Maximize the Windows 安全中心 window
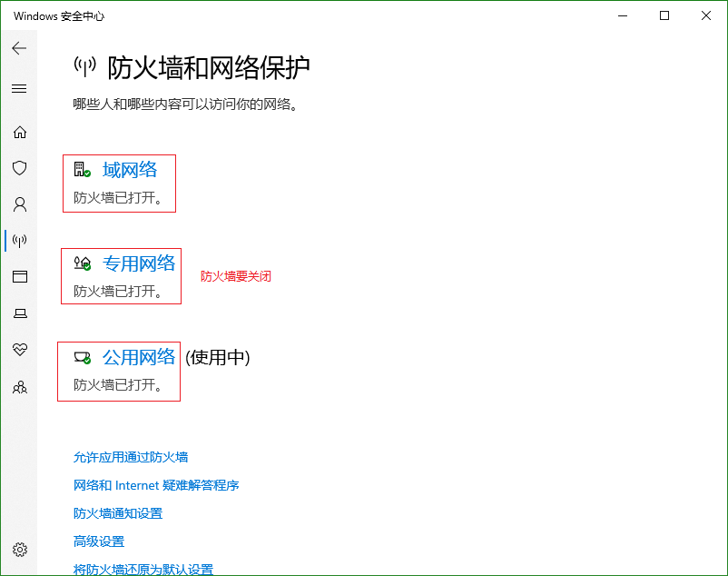The image size is (728, 576). point(664,15)
